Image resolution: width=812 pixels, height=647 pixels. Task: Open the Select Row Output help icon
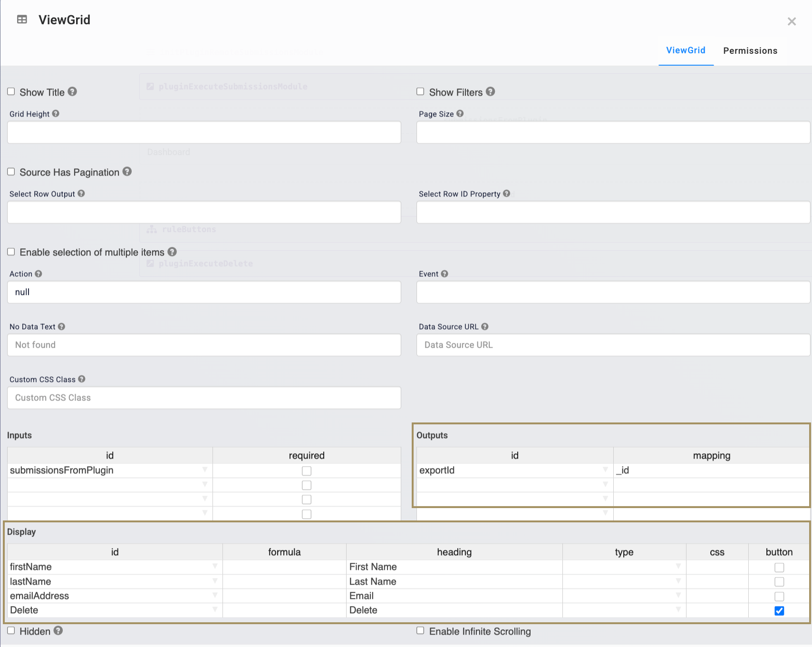click(81, 194)
